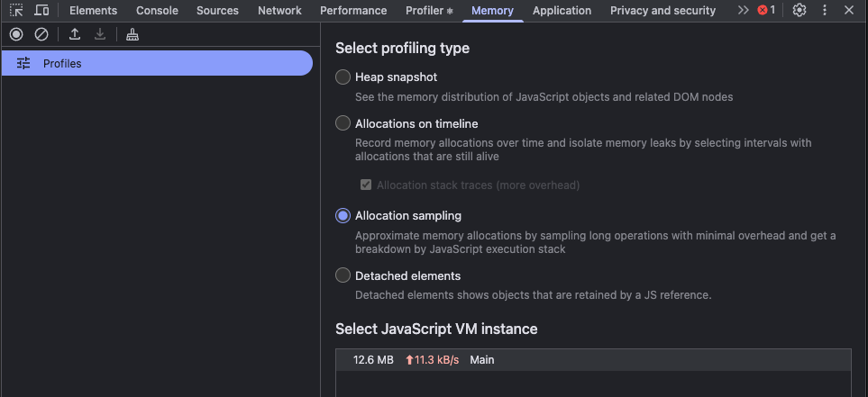The height and width of the screenshot is (397, 868).
Task: Toggle Allocation stack traces checkbox
Action: click(x=366, y=185)
